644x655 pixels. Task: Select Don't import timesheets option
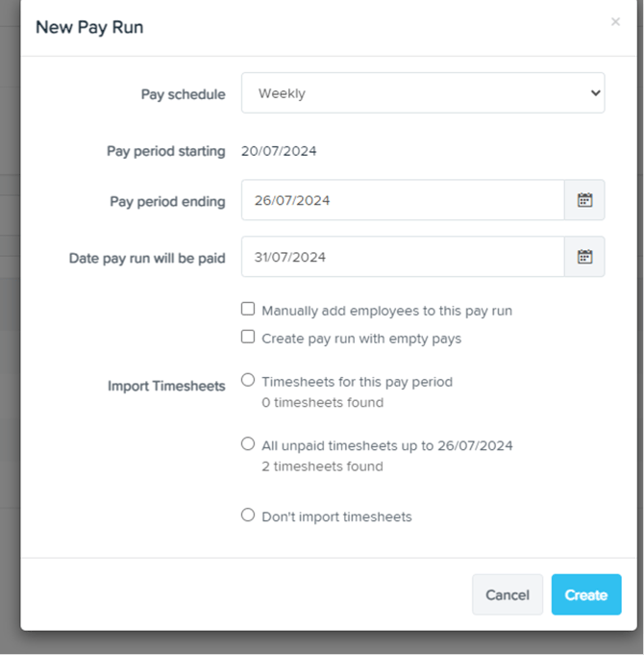[x=248, y=516]
